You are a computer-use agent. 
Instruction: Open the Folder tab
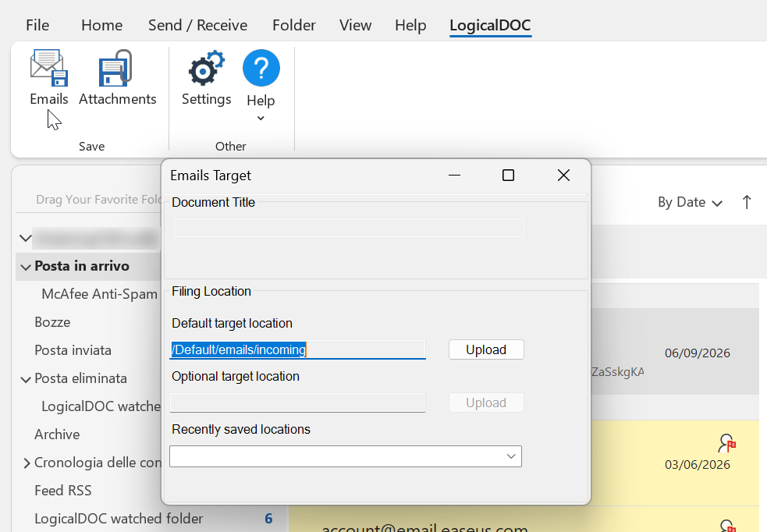(x=294, y=25)
